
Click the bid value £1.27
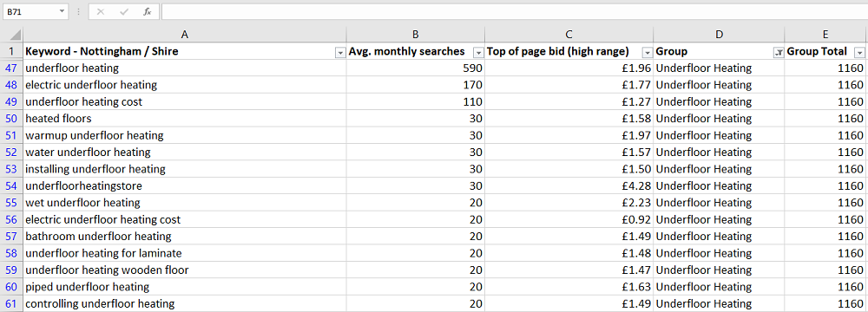coord(569,101)
